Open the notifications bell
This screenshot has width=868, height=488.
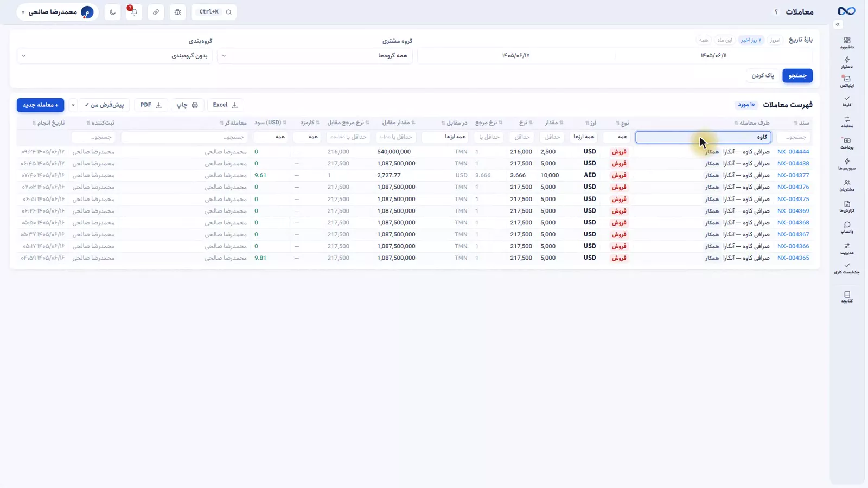coord(134,12)
